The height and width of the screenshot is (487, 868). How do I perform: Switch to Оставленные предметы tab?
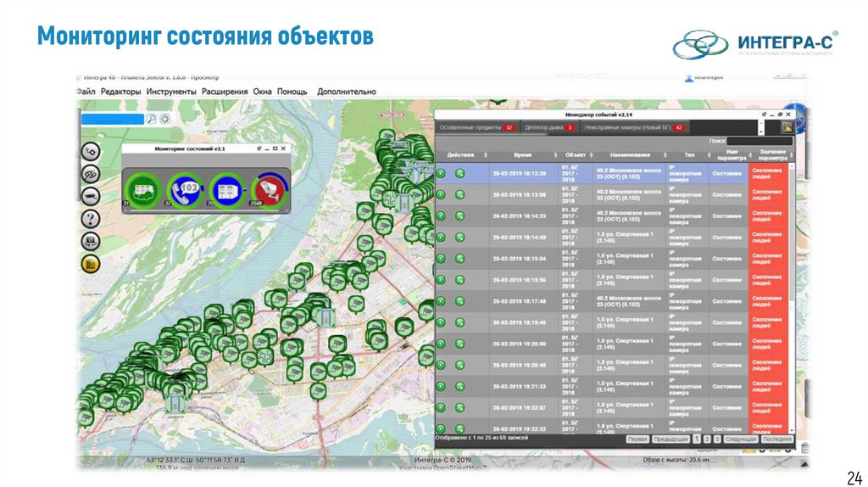(476, 127)
